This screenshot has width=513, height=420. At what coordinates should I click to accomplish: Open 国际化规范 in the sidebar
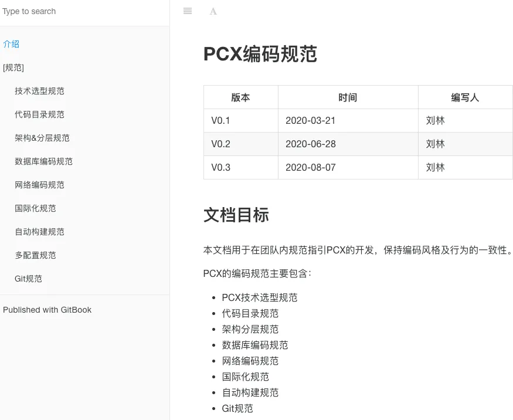tap(35, 208)
